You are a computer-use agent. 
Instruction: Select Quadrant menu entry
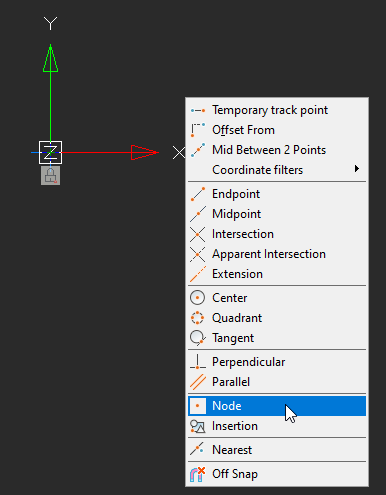[x=277, y=318]
